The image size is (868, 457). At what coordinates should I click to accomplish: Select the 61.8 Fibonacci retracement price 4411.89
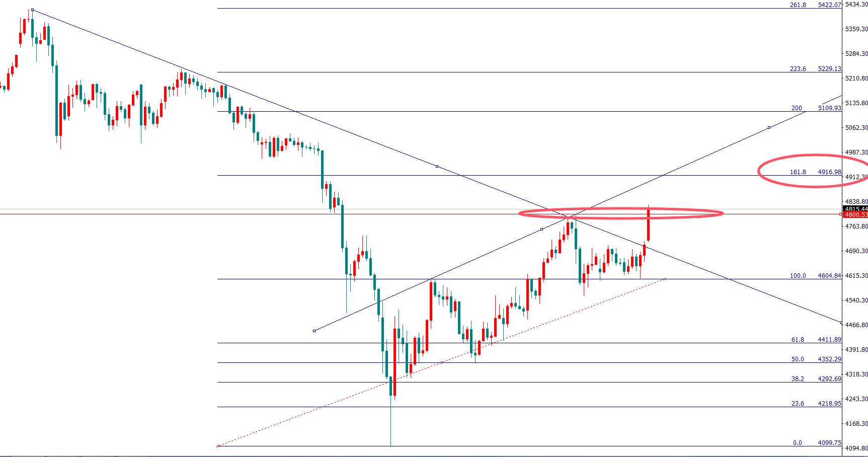829,340
